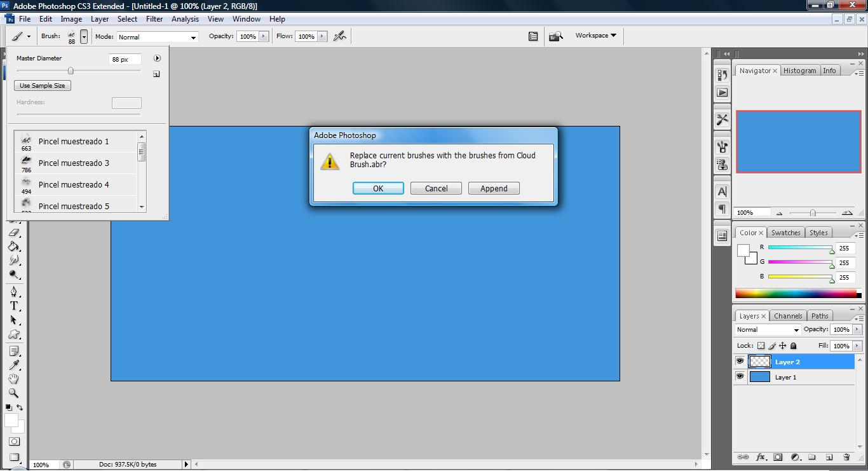Image resolution: width=868 pixels, height=471 pixels.
Task: Add layer mask icon in Layers panel
Action: point(778,457)
